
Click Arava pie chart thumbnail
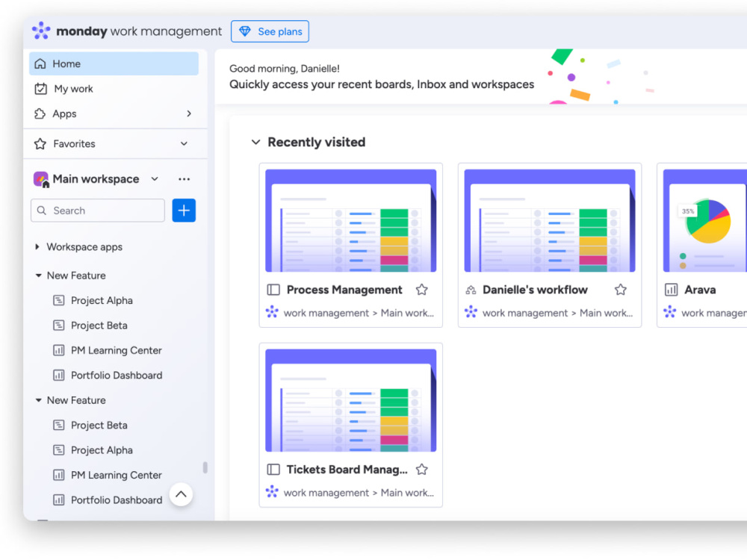(705, 220)
